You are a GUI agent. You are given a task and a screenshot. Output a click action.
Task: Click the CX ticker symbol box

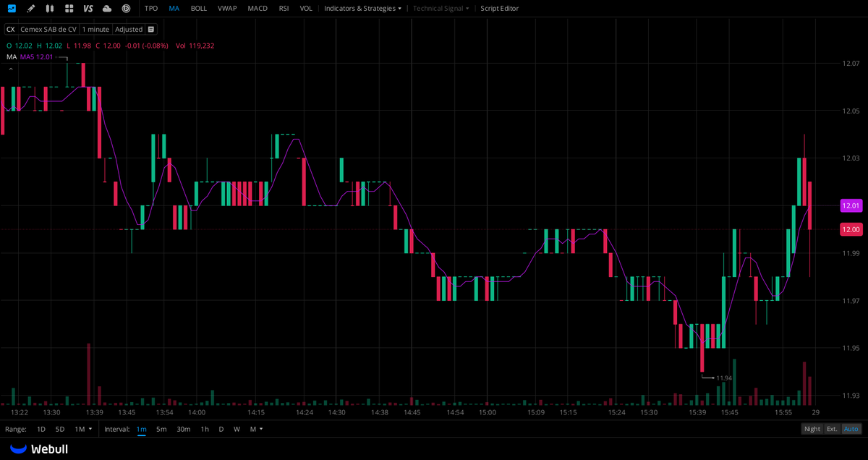[10, 30]
